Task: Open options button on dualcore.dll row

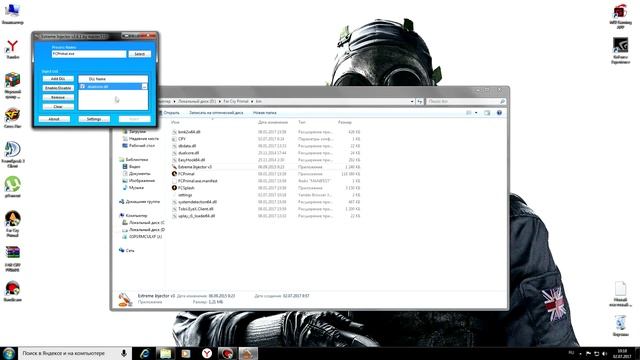Action: pyautogui.click(x=144, y=87)
